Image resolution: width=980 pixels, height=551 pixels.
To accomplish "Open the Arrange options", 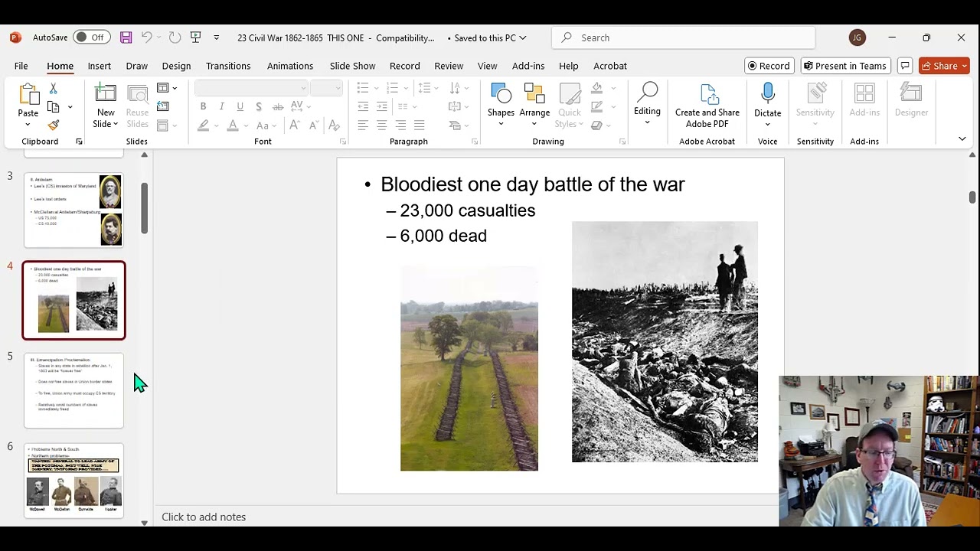I will pyautogui.click(x=534, y=106).
